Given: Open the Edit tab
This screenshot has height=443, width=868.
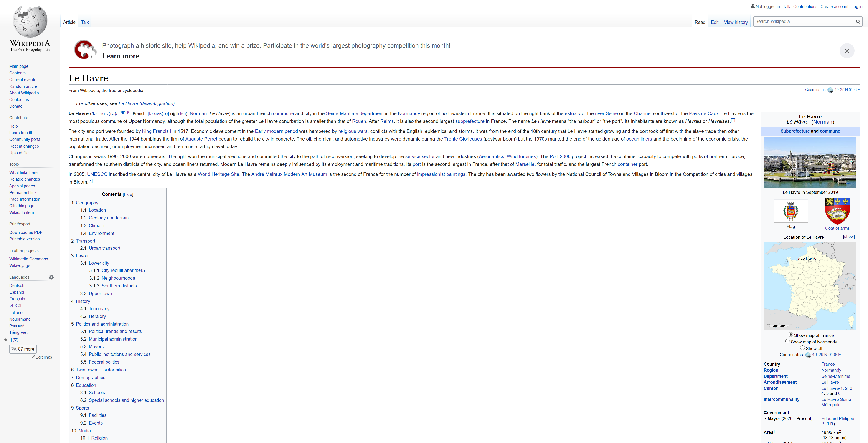Looking at the screenshot, I should pos(714,22).
